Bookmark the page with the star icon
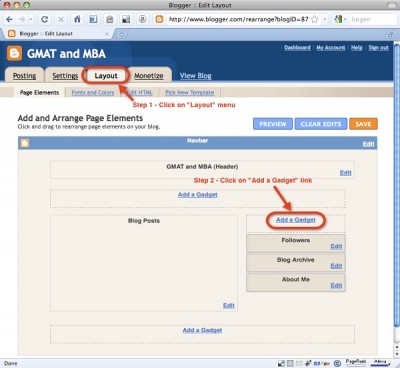 (x=314, y=19)
